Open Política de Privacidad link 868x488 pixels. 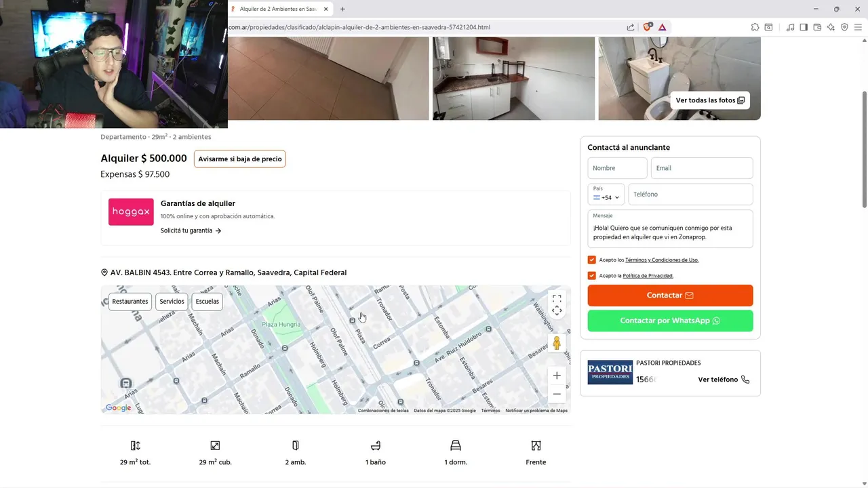point(648,276)
